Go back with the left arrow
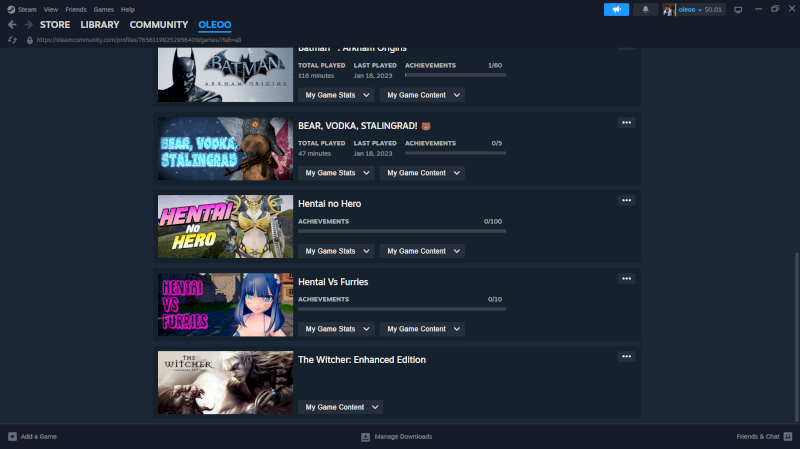The height and width of the screenshot is (449, 800). click(x=12, y=24)
